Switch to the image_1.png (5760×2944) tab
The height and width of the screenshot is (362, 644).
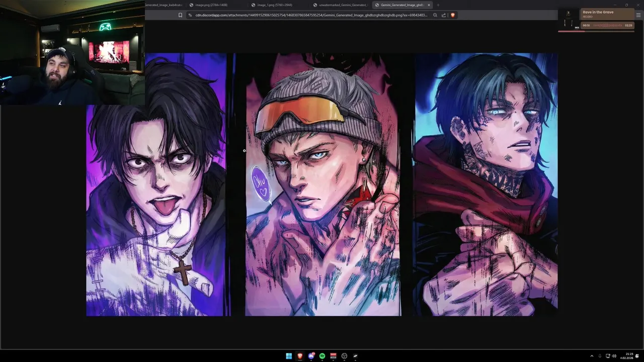(x=278, y=5)
